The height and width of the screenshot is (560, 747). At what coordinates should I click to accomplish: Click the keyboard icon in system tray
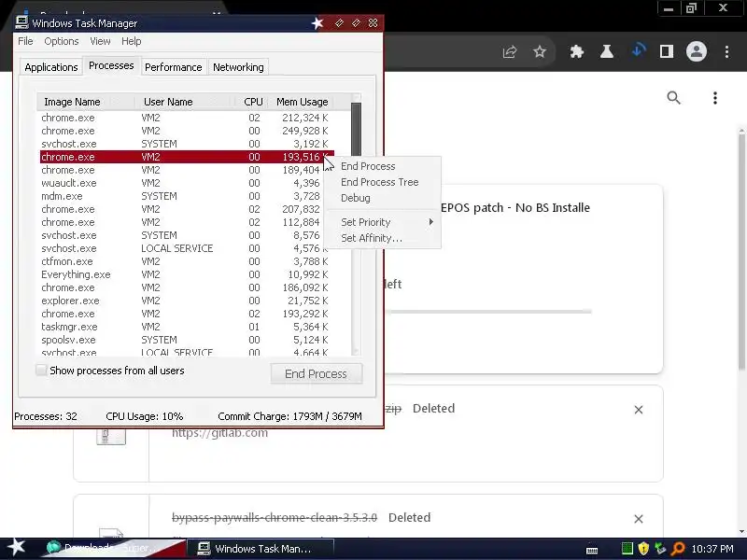[592, 550]
